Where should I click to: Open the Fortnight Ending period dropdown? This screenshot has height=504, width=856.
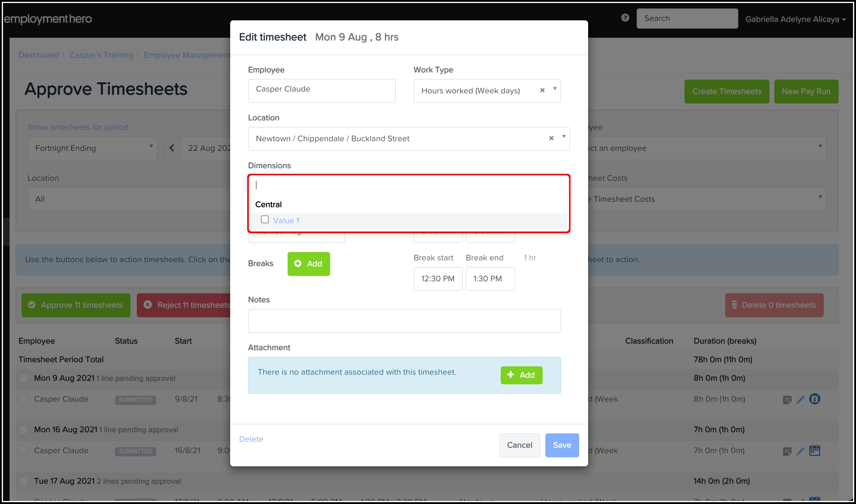pos(92,148)
